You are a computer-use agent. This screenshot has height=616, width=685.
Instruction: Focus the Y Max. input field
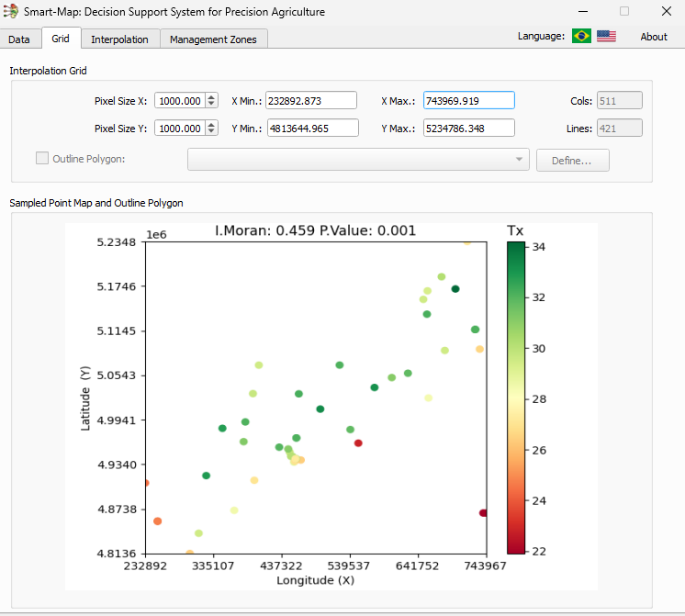(x=468, y=129)
